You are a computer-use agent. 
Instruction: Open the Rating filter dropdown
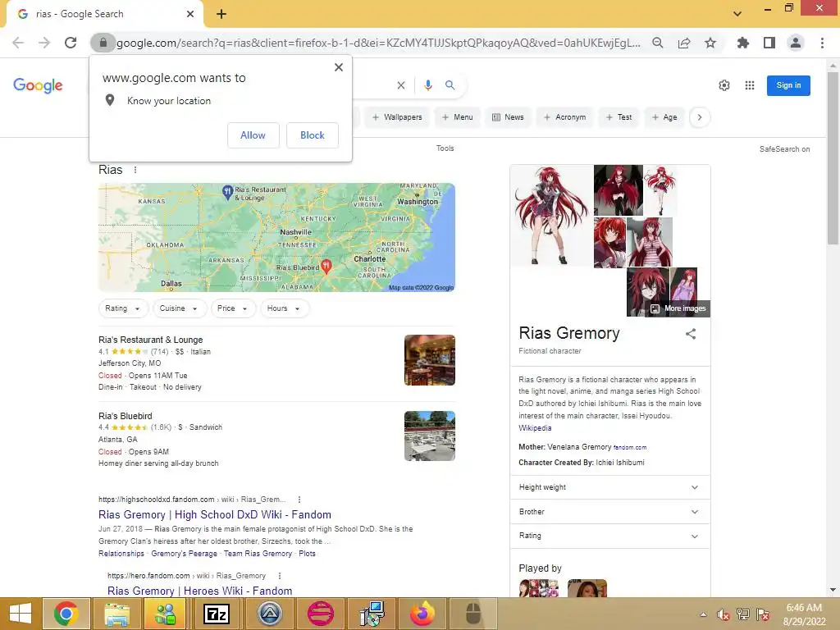(123, 308)
